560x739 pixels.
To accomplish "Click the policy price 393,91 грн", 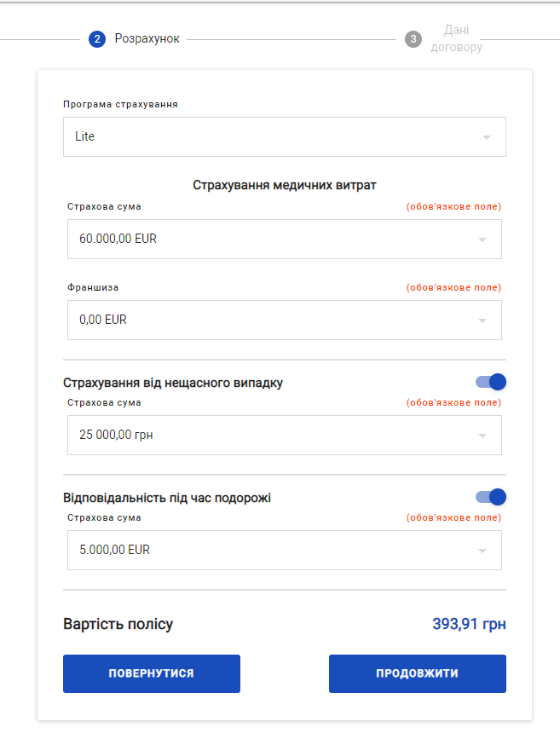I will click(x=469, y=624).
